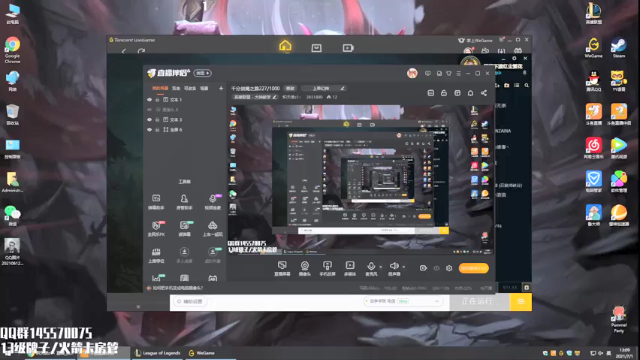
Task: Select the 文本 1 layer row
Action: [x=184, y=100]
